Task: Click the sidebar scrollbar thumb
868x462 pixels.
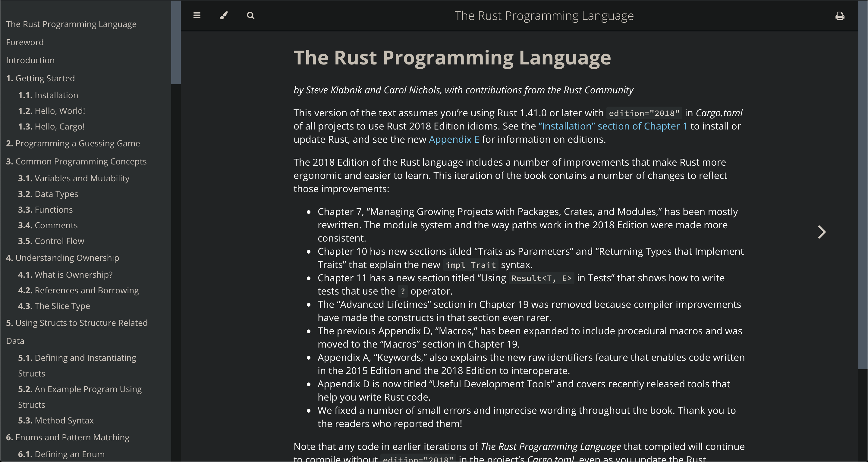Action: pyautogui.click(x=176, y=42)
